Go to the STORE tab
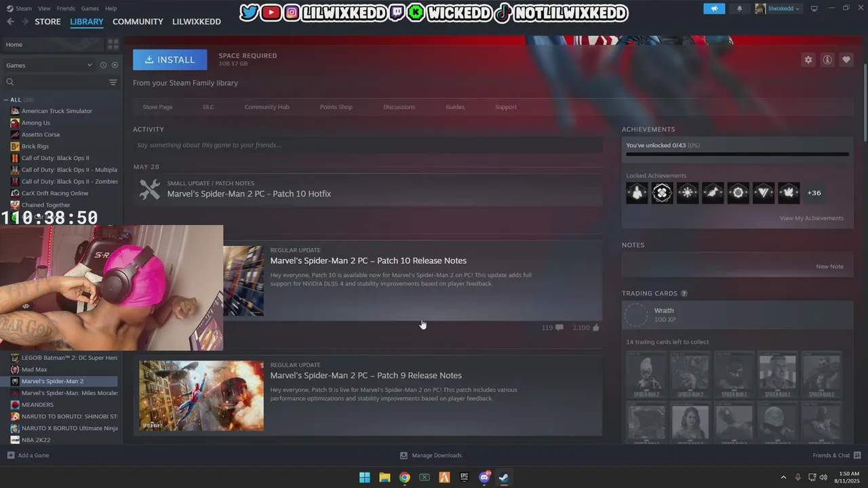Image resolution: width=868 pixels, height=488 pixels. click(47, 22)
